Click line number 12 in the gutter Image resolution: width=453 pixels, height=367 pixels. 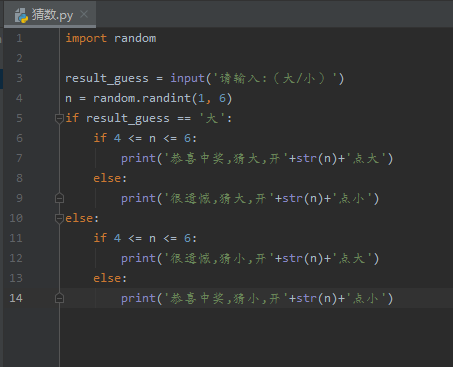[x=16, y=258]
